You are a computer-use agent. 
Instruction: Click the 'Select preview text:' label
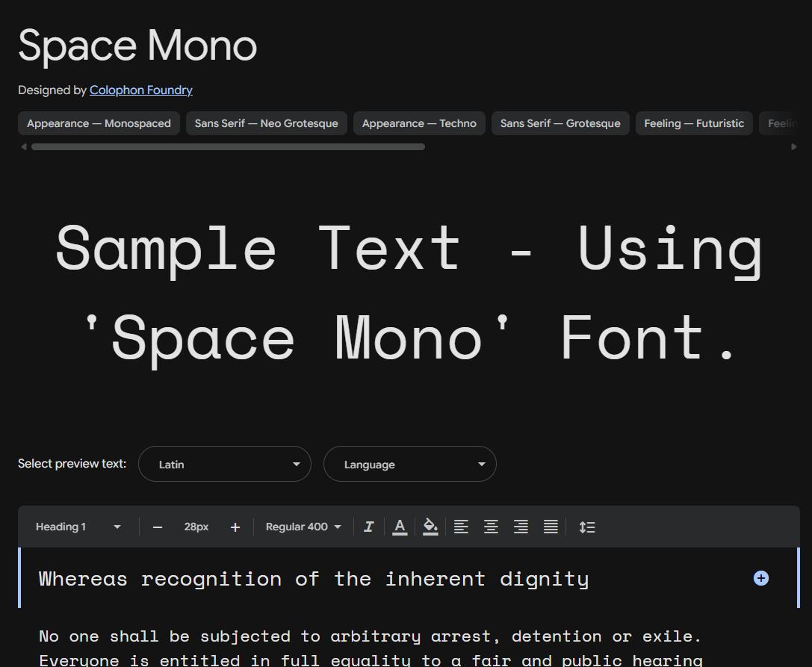(x=72, y=464)
